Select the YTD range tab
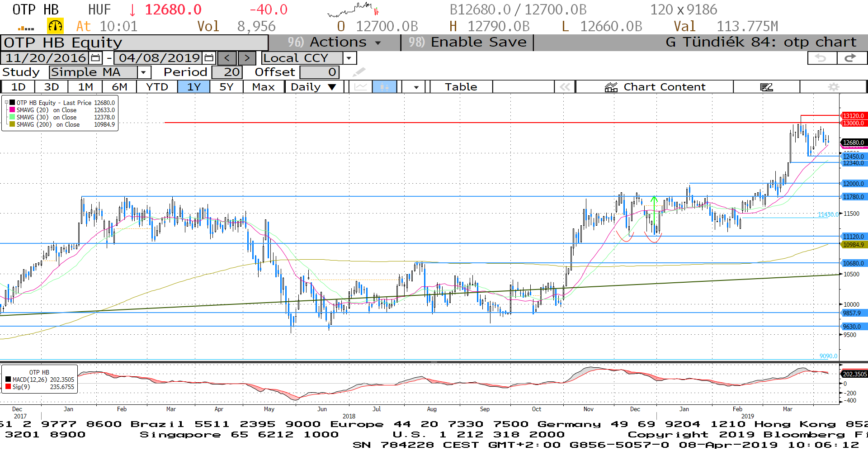This screenshot has height=470, width=868. click(157, 87)
